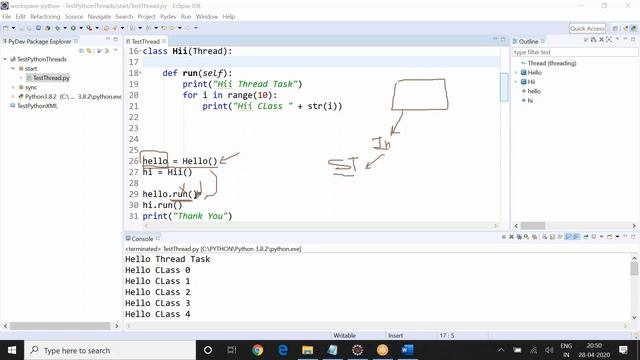Open the Navigate menu
The width and height of the screenshot is (640, 360).
(99, 16)
